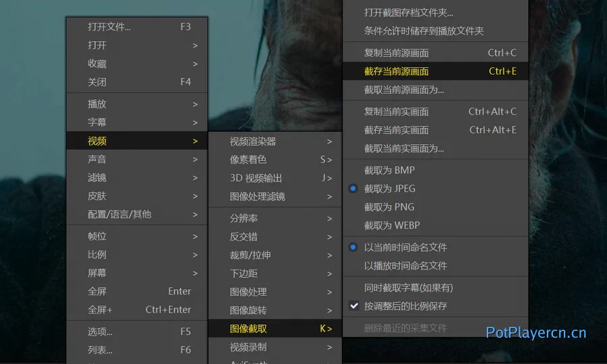Click 关闭 F4 menu item

[x=137, y=82]
